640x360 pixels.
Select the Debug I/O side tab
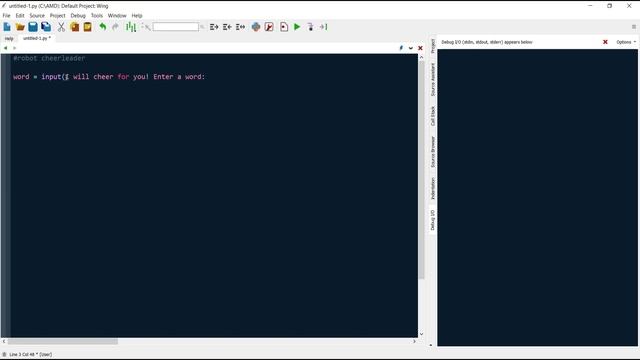433,220
